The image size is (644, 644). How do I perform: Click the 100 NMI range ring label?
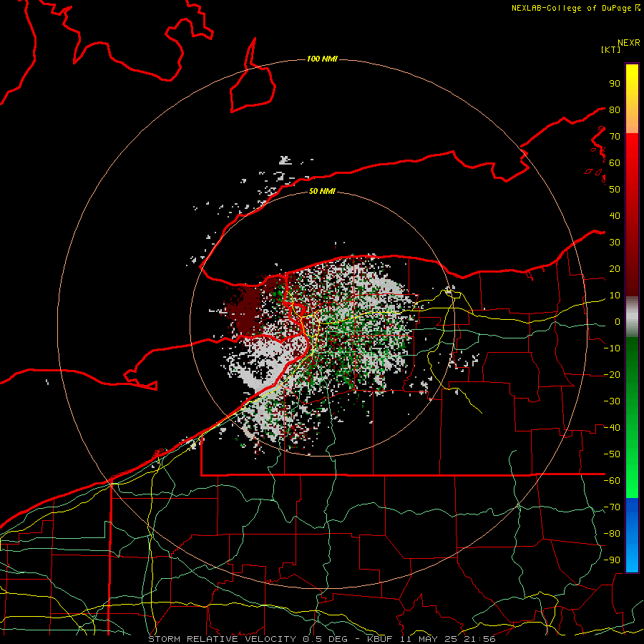coord(322,59)
